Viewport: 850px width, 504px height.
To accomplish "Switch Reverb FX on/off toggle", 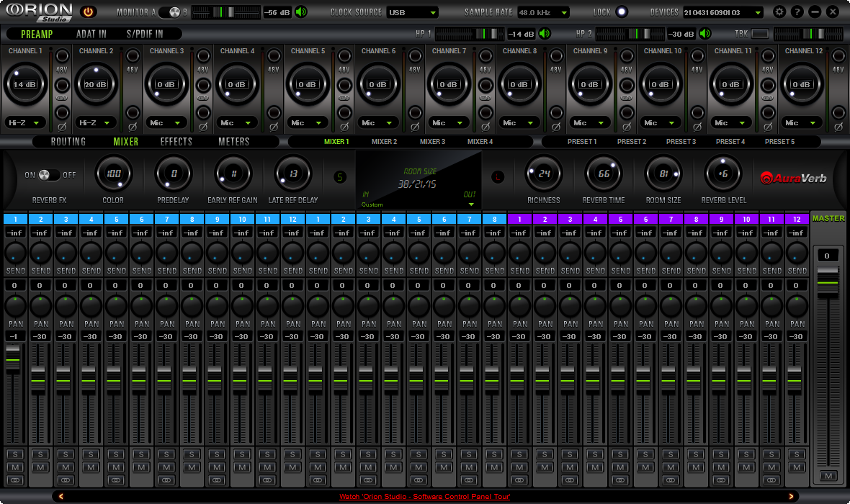I will [x=50, y=175].
